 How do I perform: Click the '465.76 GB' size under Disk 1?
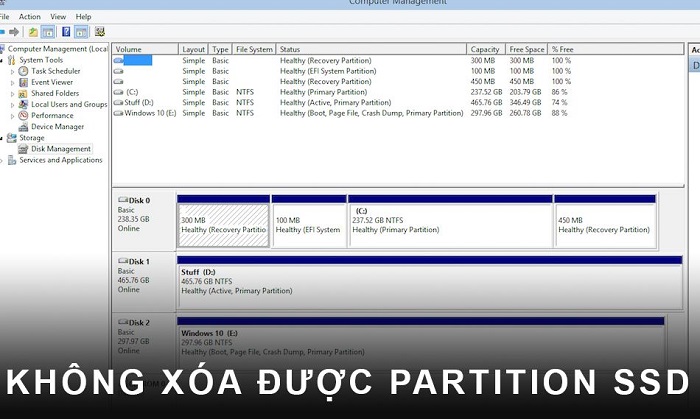(x=133, y=280)
